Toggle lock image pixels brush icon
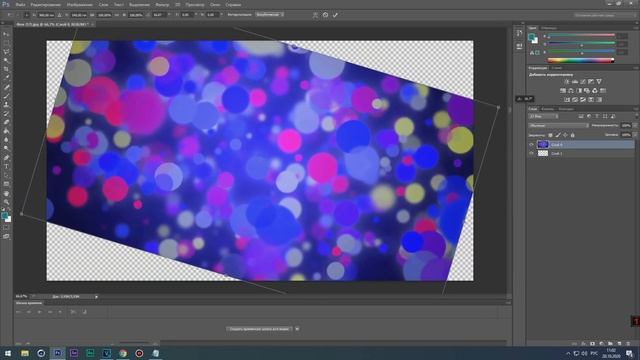The height and width of the screenshot is (360, 640). point(558,135)
